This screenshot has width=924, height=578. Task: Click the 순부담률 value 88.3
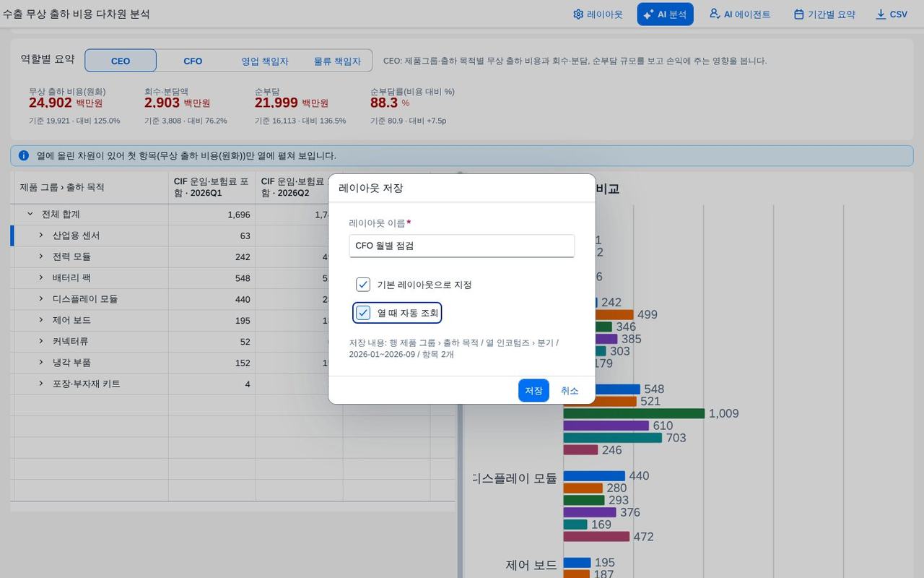tap(384, 103)
